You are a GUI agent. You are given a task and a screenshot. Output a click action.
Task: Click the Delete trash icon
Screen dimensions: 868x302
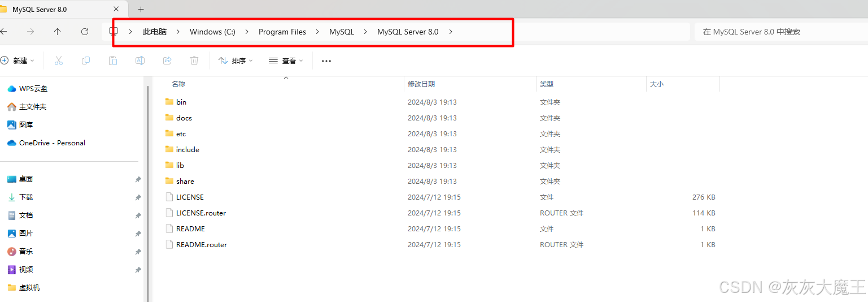(x=194, y=61)
